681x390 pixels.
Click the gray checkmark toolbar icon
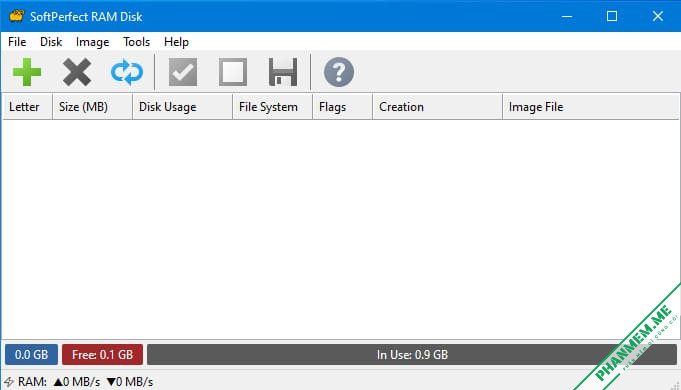point(183,72)
